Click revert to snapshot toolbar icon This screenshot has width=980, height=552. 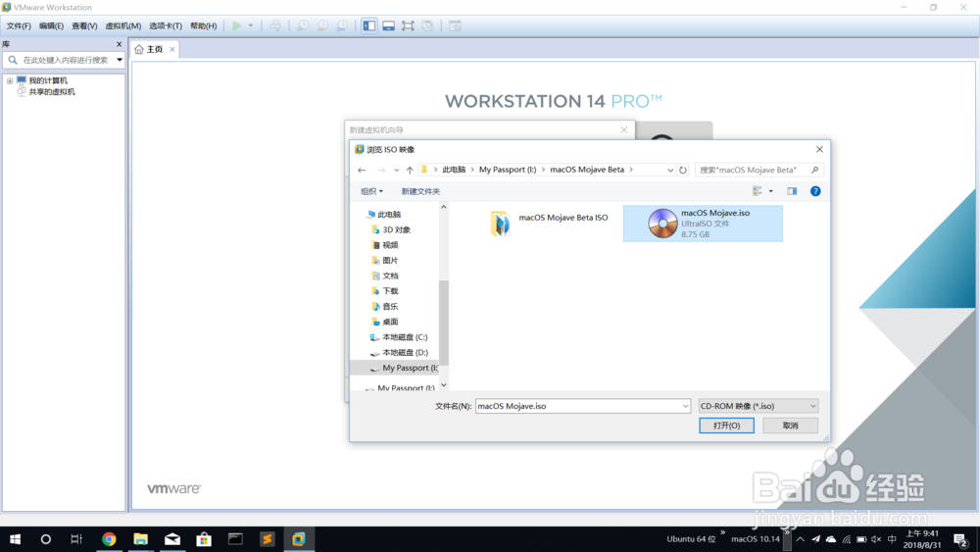(322, 25)
